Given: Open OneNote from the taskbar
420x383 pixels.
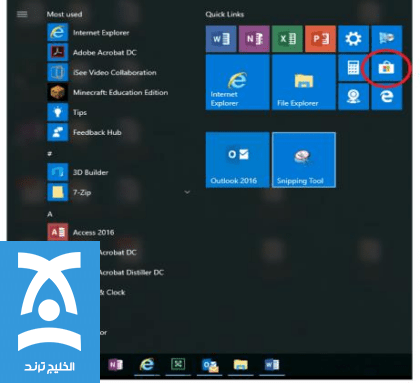Looking at the screenshot, I should (116, 365).
